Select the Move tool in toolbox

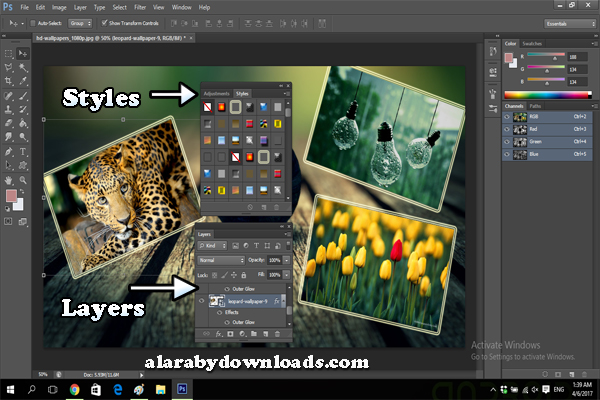pyautogui.click(x=23, y=54)
